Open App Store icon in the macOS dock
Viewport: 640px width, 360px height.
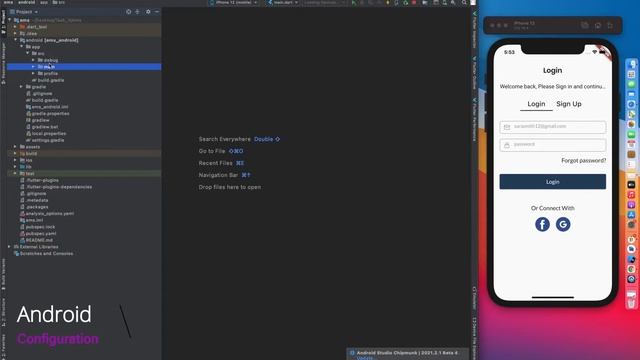tap(631, 214)
